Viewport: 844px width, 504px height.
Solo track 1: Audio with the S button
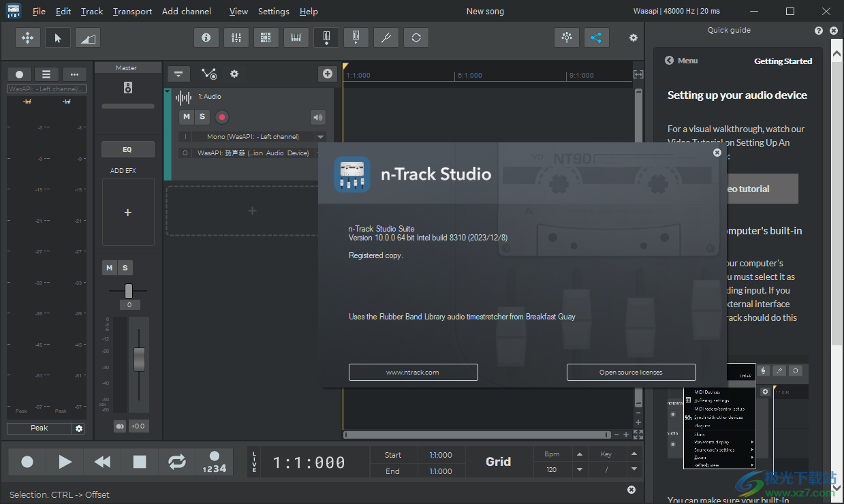click(202, 117)
